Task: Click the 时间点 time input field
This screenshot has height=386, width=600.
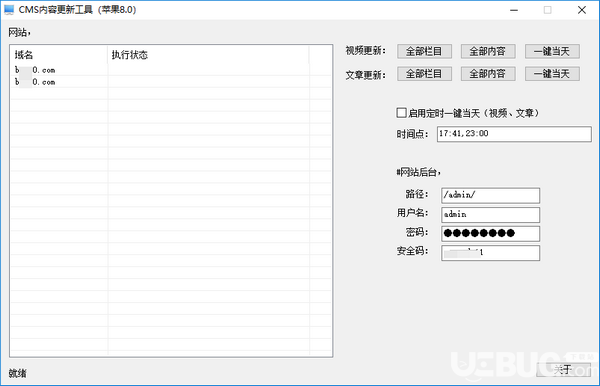Action: 514,134
